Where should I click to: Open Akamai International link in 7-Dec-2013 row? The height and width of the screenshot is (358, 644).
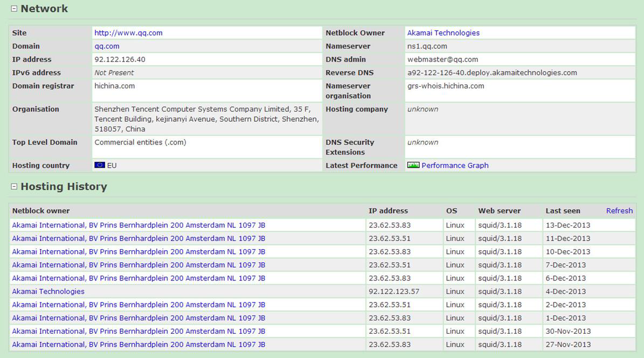[x=139, y=265]
